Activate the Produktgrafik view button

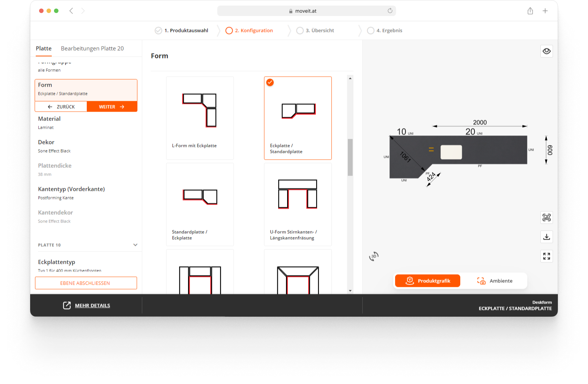(428, 281)
